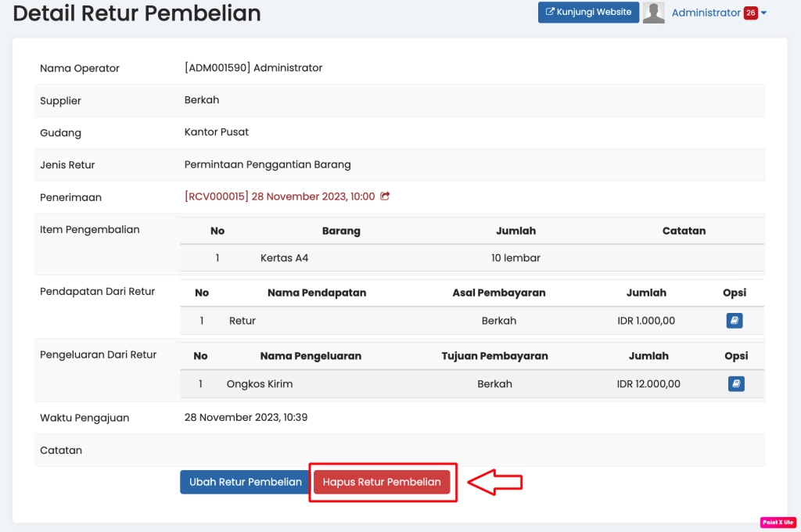Viewport: 801px width, 532px height.
Task: Expand the caret next to Administrator
Action: (x=764, y=13)
